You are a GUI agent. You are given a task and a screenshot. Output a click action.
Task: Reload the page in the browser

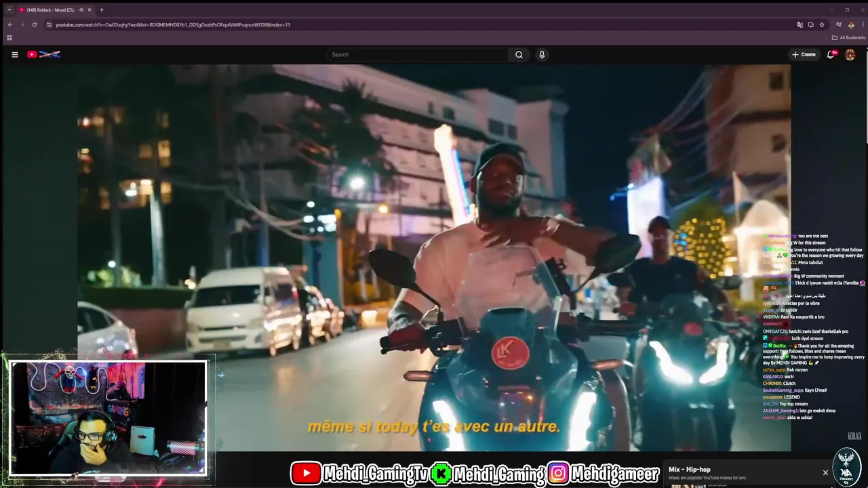coord(35,24)
